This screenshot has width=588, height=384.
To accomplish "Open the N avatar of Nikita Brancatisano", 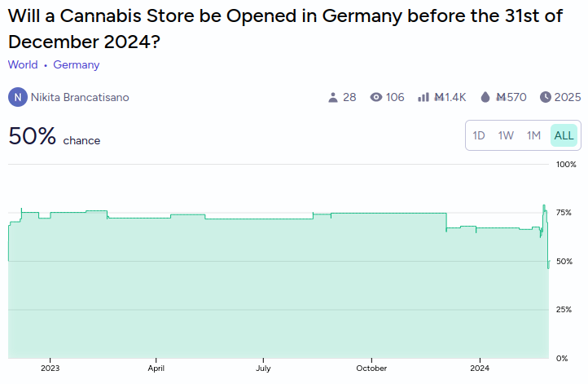I will click(x=18, y=97).
